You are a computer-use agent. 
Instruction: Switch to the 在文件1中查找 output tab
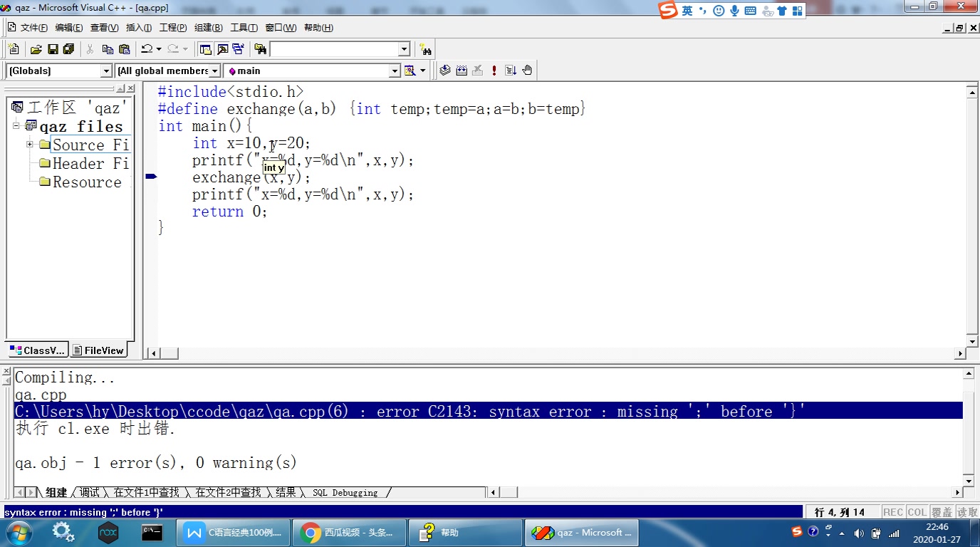coord(146,492)
